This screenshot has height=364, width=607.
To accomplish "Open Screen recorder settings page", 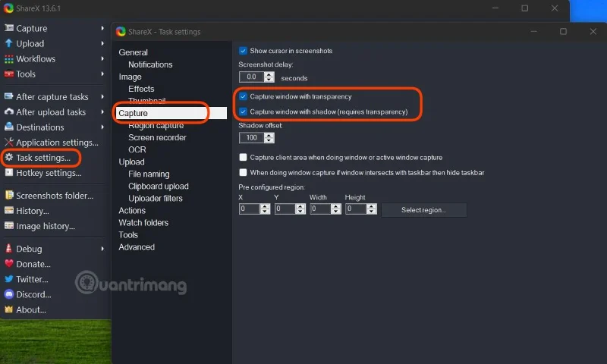I will (157, 137).
